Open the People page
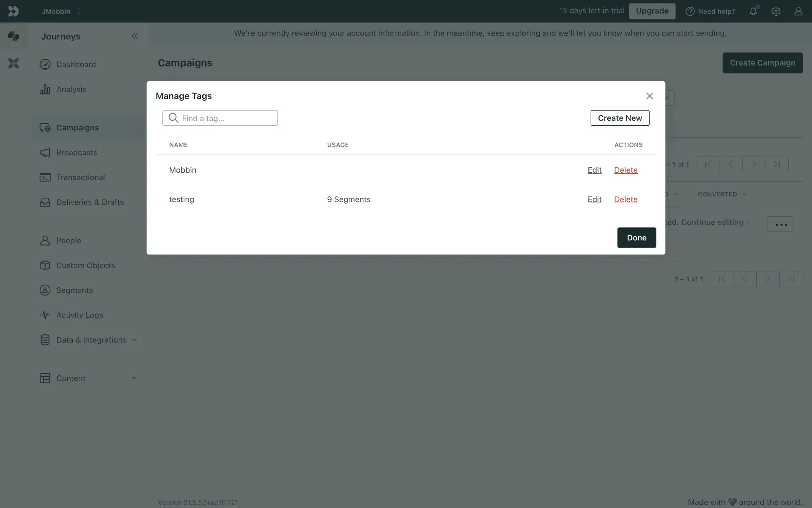 coord(69,240)
